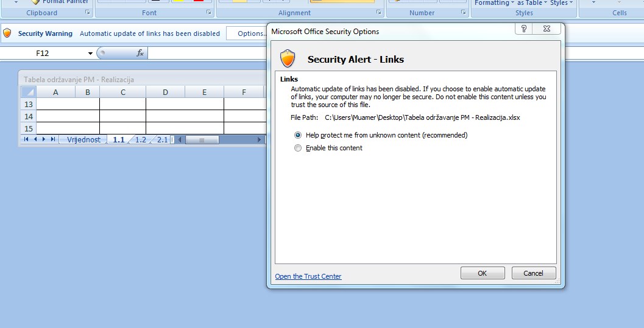The width and height of the screenshot is (644, 328).
Task: Click the Options... button in Security Warning bar
Action: (x=247, y=33)
